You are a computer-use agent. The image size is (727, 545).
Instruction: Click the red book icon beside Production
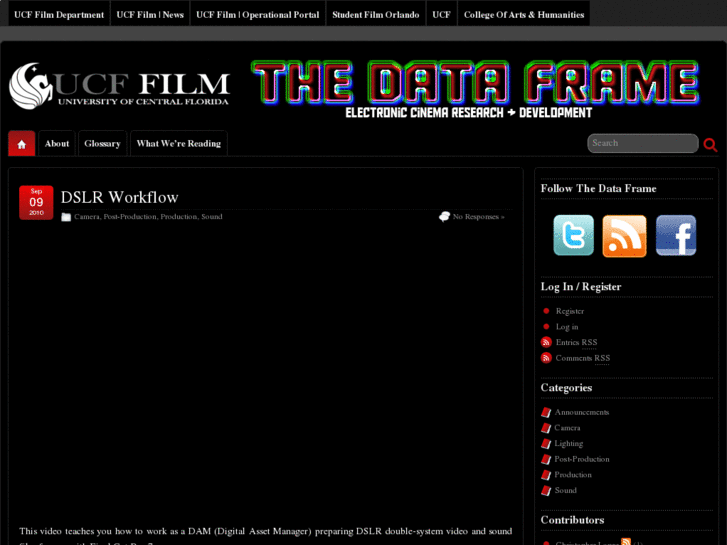coord(546,475)
